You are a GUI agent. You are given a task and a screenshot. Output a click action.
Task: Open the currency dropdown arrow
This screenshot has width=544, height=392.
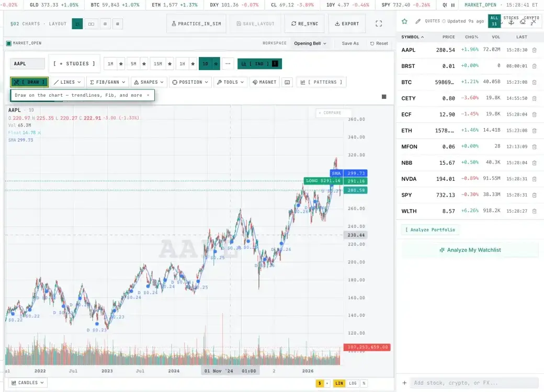point(327,383)
